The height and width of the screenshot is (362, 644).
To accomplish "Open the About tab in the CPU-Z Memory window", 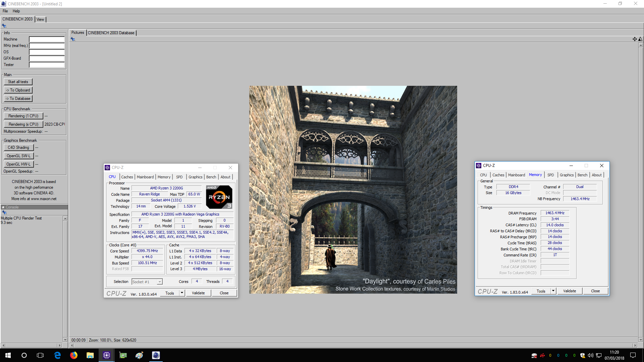I will [x=597, y=175].
